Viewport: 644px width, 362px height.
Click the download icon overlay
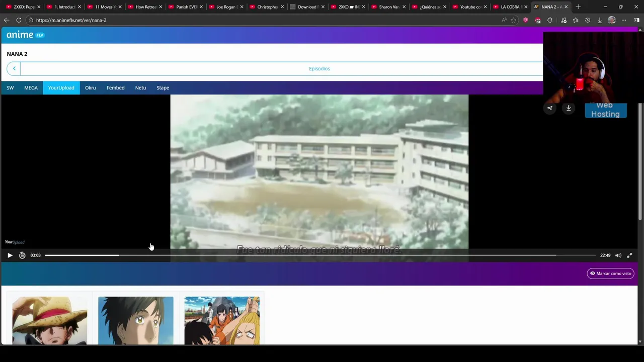point(569,108)
